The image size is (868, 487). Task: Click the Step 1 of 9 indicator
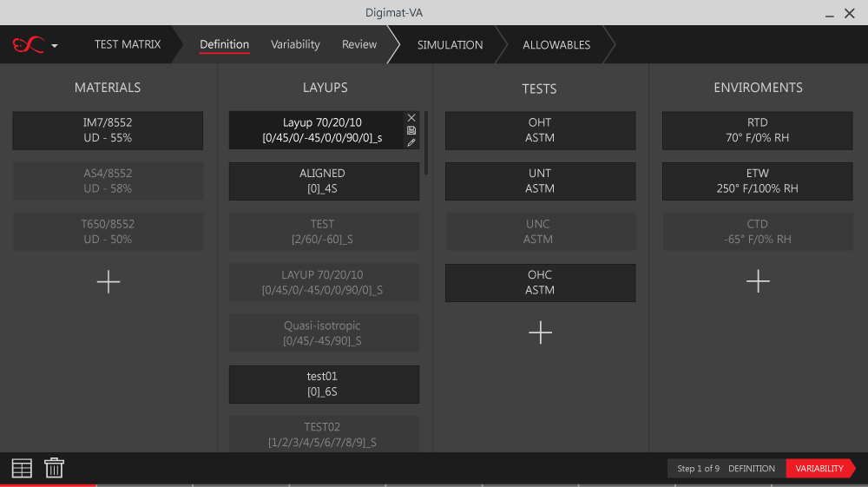point(698,469)
